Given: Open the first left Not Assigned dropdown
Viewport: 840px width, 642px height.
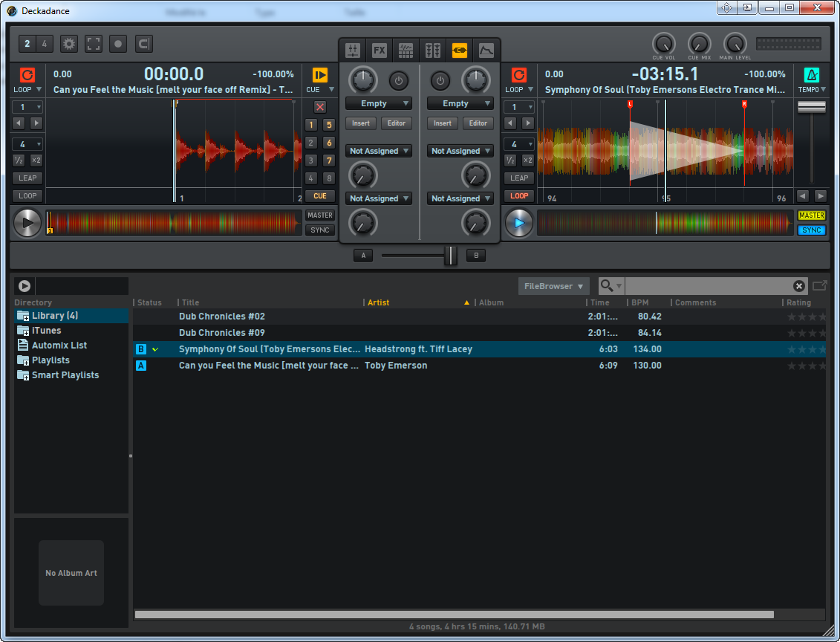Looking at the screenshot, I should (x=378, y=152).
